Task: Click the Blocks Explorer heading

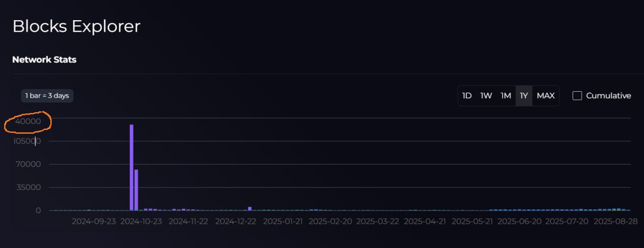Action: click(x=76, y=26)
